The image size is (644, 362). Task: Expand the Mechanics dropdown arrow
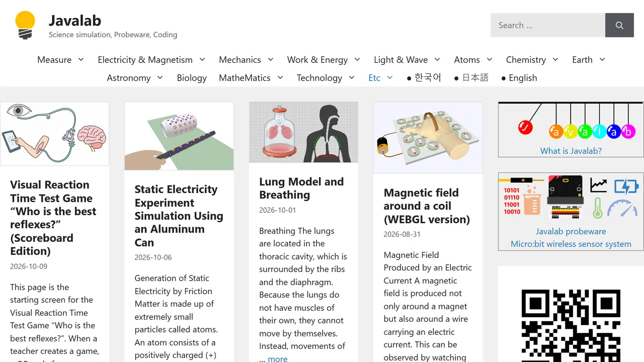pos(270,59)
